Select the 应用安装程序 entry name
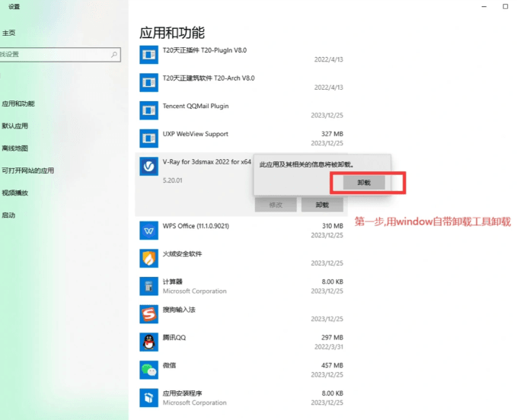517x420 pixels. [x=182, y=393]
